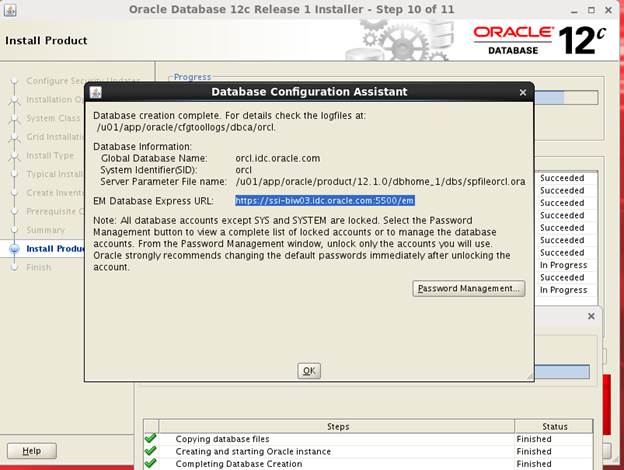
Task: Select the Summary step in sidebar
Action: pyautogui.click(x=45, y=230)
